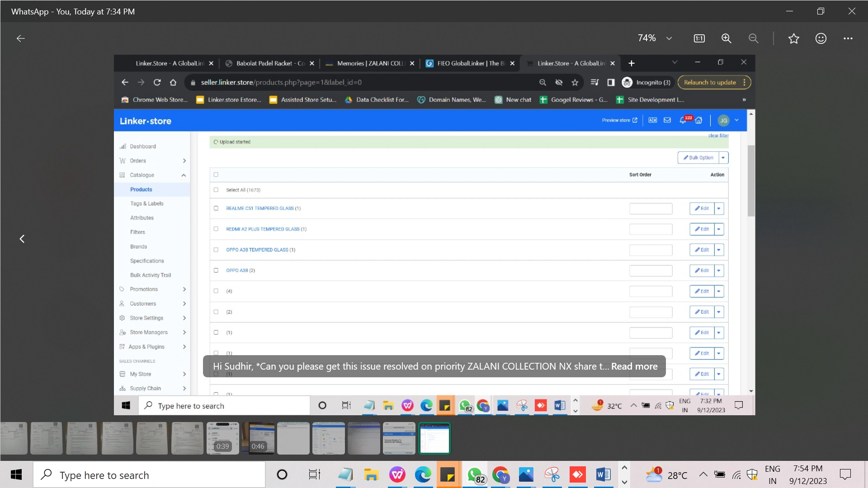Select Brands in the sidebar
Screen dimensions: 868x488
pos(138,247)
